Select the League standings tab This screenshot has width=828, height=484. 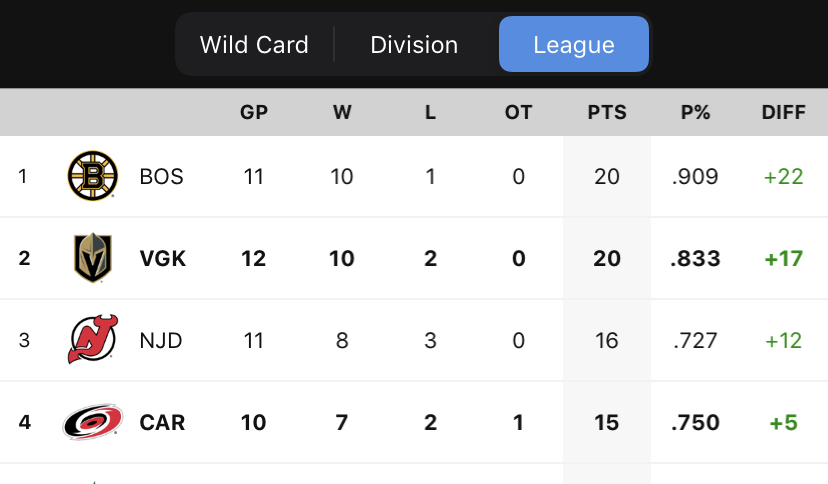[x=573, y=45]
